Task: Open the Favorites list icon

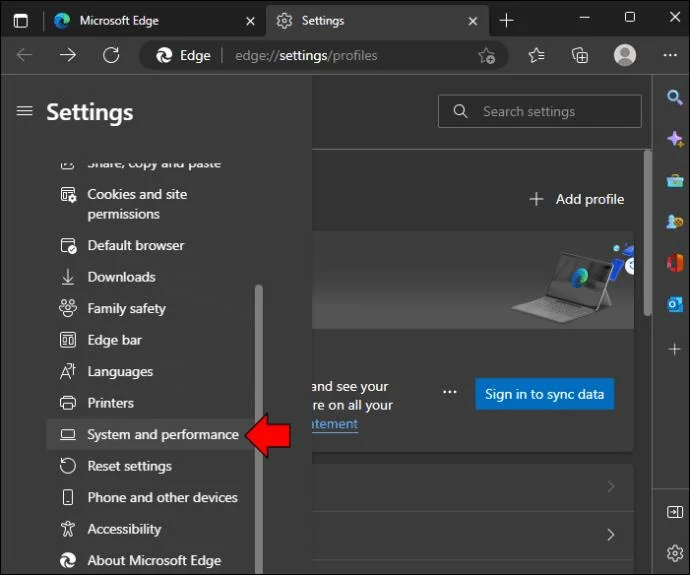Action: [x=536, y=55]
